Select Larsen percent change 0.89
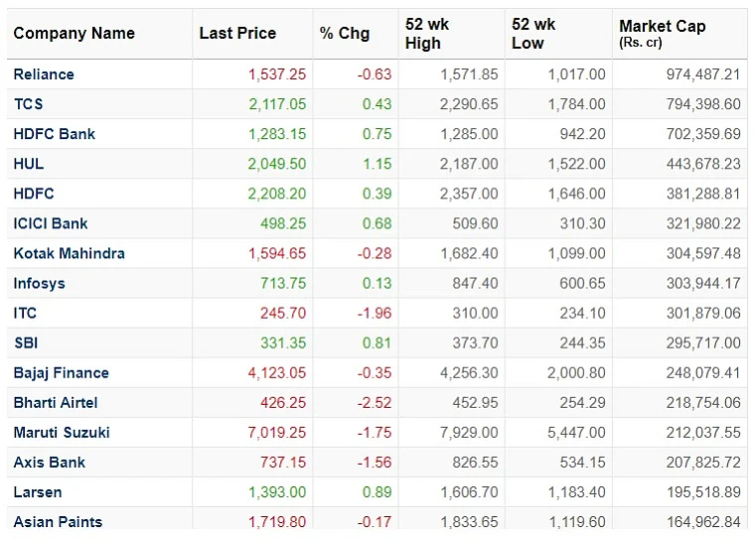The image size is (756, 540). tap(378, 492)
